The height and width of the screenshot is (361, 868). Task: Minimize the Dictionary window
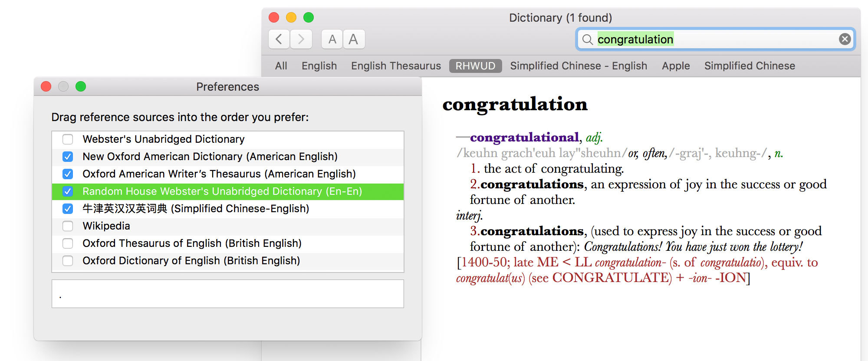[x=291, y=17]
